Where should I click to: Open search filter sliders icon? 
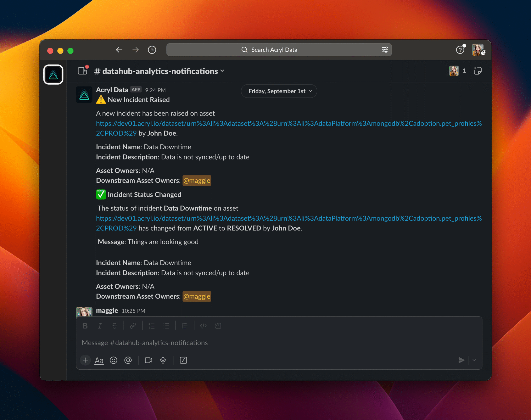tap(385, 50)
